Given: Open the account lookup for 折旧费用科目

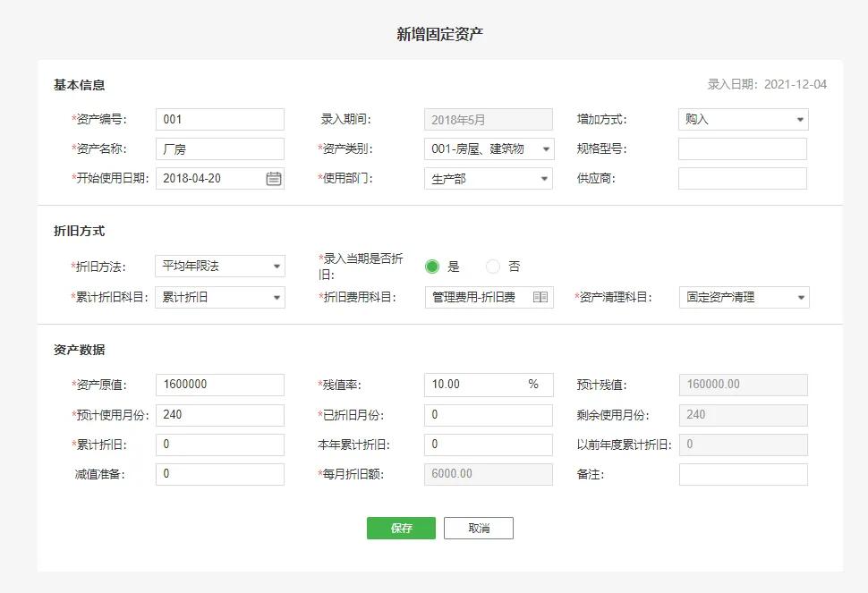Looking at the screenshot, I should pos(541,297).
